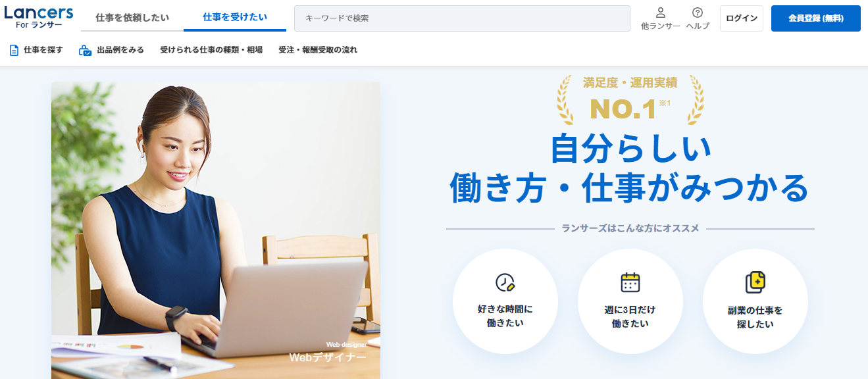Focus the キーワードで検索 search field
This screenshot has height=379, width=868.
(x=462, y=18)
